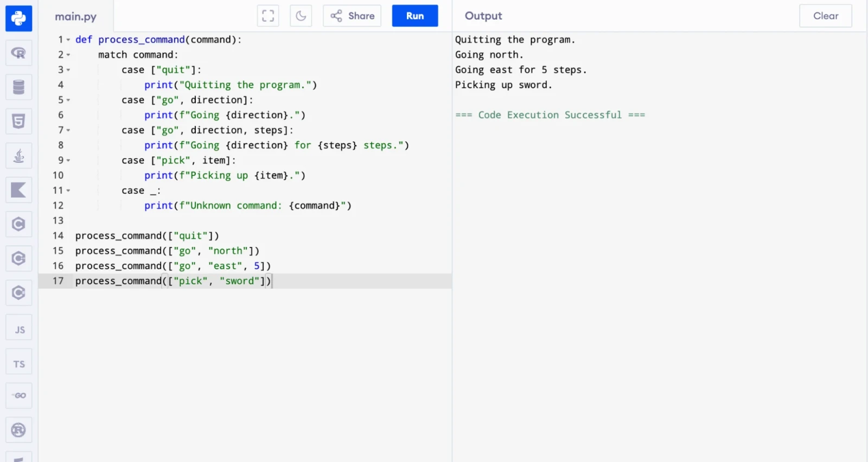Select the plain C language icon
The width and height of the screenshot is (868, 462).
coord(18,224)
